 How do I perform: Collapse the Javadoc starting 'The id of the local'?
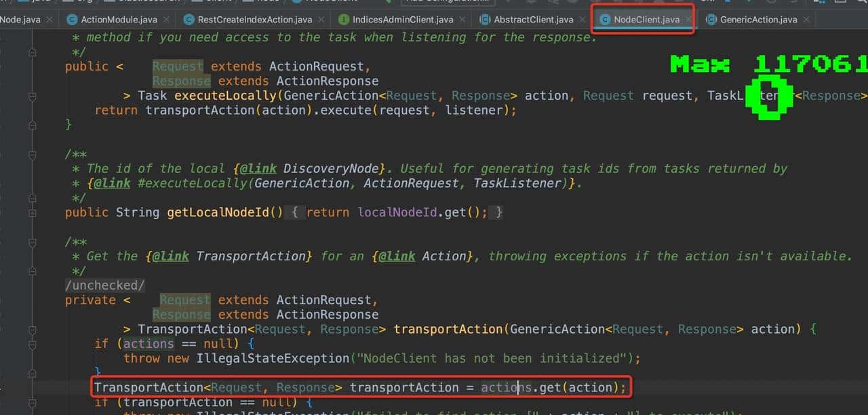click(33, 154)
